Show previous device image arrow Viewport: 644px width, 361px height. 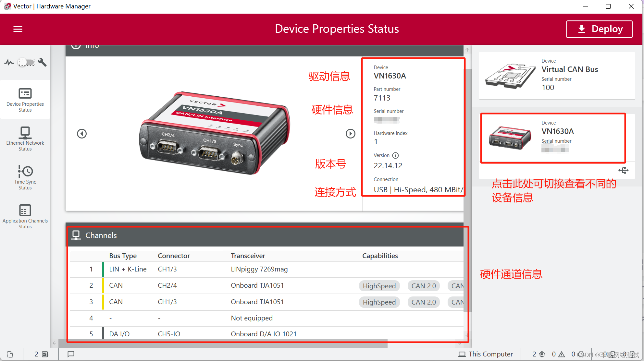(82, 134)
